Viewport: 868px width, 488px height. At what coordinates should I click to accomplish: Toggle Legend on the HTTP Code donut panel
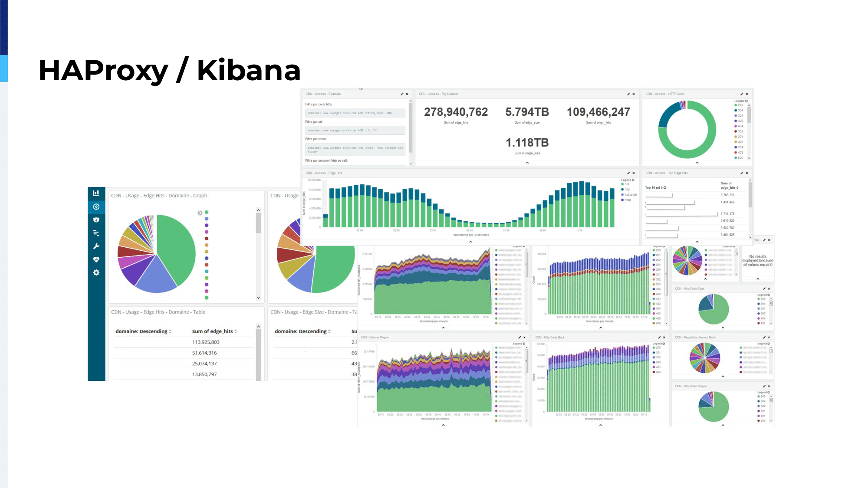coord(741,101)
